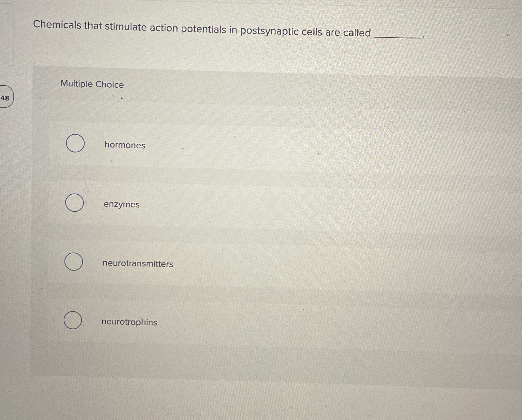The height and width of the screenshot is (420, 522).
Task: Click the circle next to hormones
Action: tap(75, 143)
